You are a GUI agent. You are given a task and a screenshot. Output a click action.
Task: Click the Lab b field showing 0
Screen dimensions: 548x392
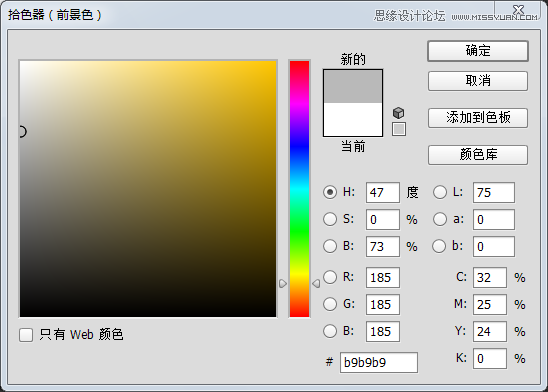493,247
